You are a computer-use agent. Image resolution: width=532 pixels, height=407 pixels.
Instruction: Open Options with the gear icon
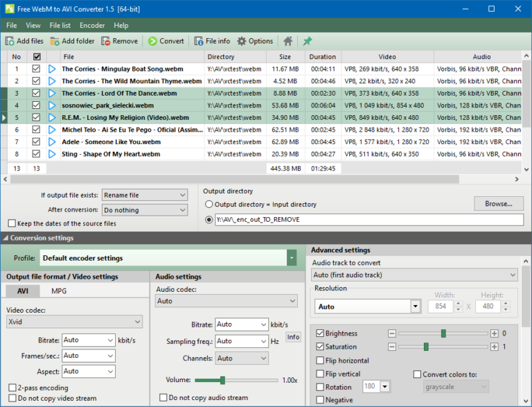[x=242, y=41]
